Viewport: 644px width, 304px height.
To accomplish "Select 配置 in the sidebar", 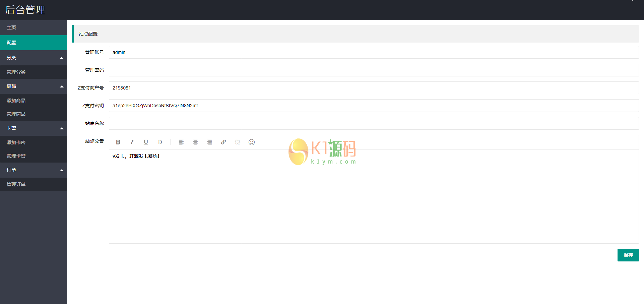I will 34,43.
